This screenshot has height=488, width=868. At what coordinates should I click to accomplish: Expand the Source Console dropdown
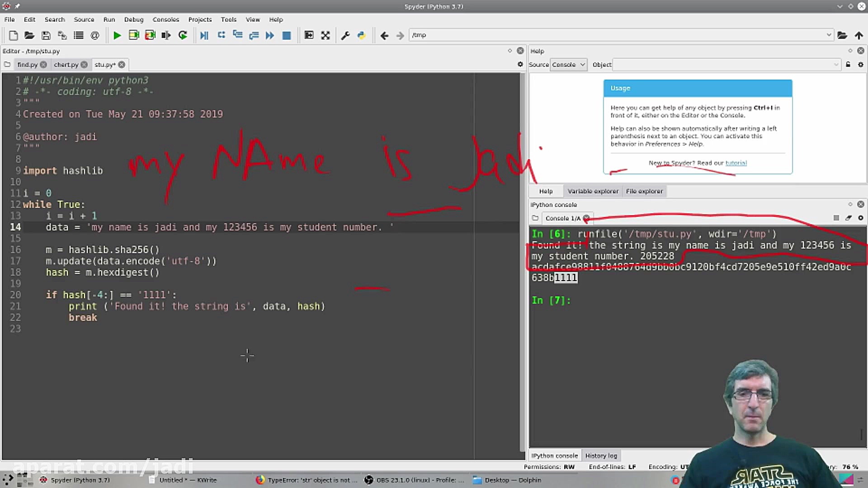pos(568,65)
